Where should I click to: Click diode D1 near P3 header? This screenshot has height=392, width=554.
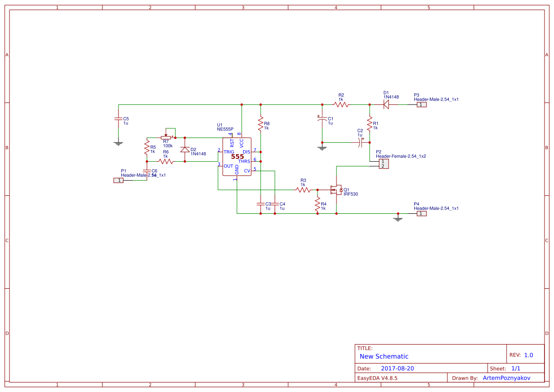point(386,105)
